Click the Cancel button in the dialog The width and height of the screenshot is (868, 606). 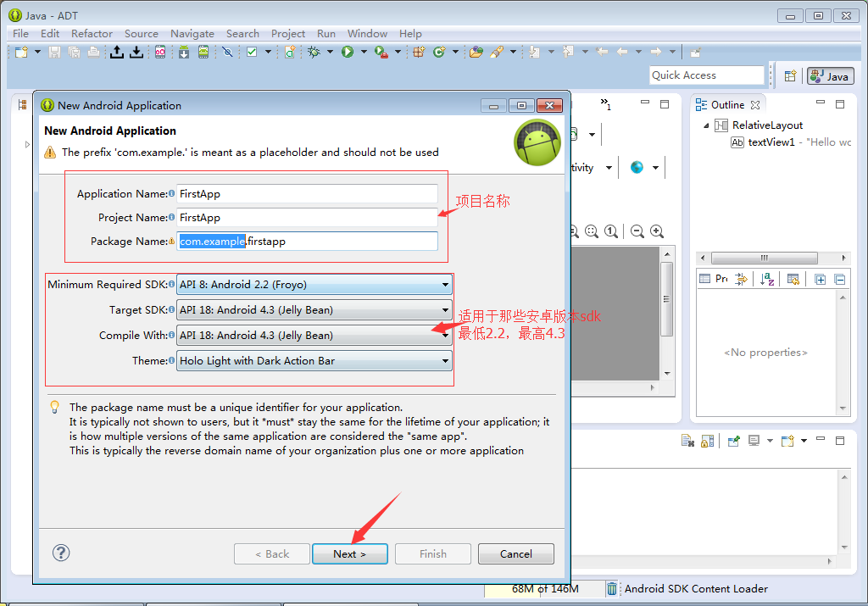pyautogui.click(x=516, y=554)
